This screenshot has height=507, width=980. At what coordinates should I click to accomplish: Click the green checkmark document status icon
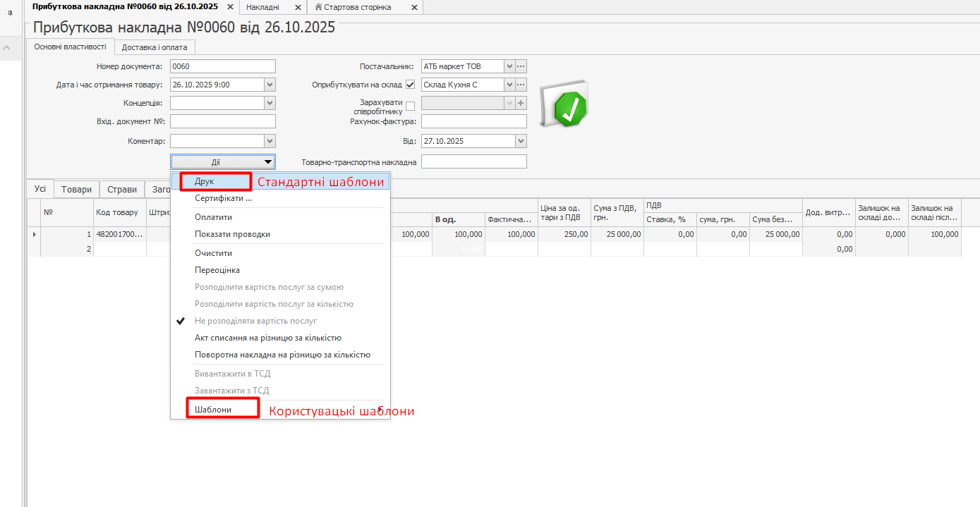tap(564, 104)
